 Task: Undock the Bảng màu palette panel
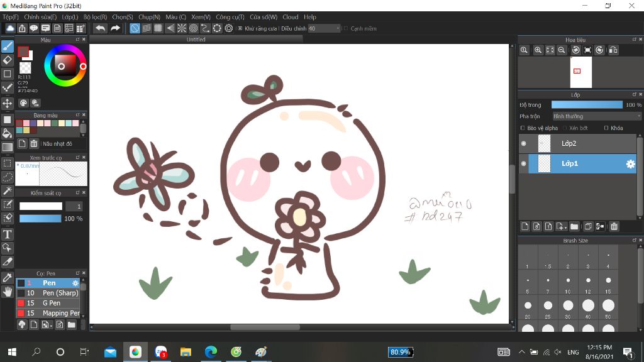[x=77, y=115]
